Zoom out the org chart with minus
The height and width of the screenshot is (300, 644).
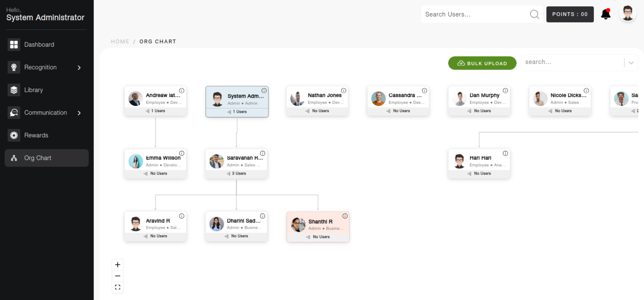(118, 276)
